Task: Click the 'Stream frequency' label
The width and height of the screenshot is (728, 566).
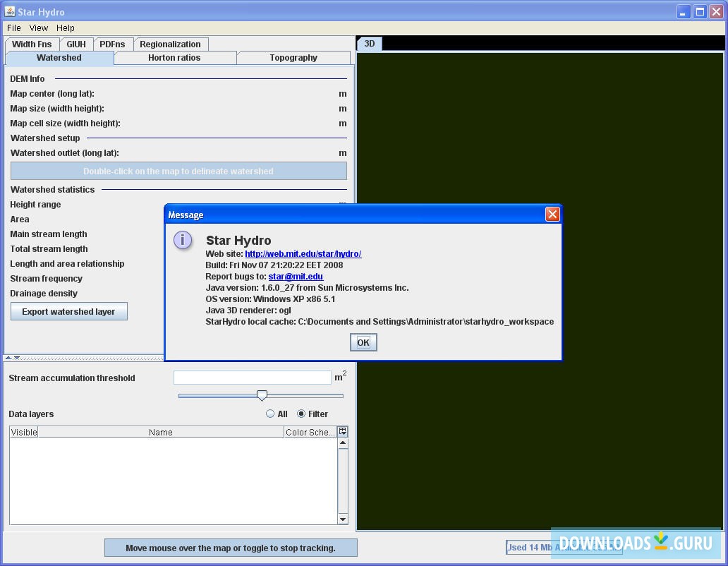Action: (47, 279)
